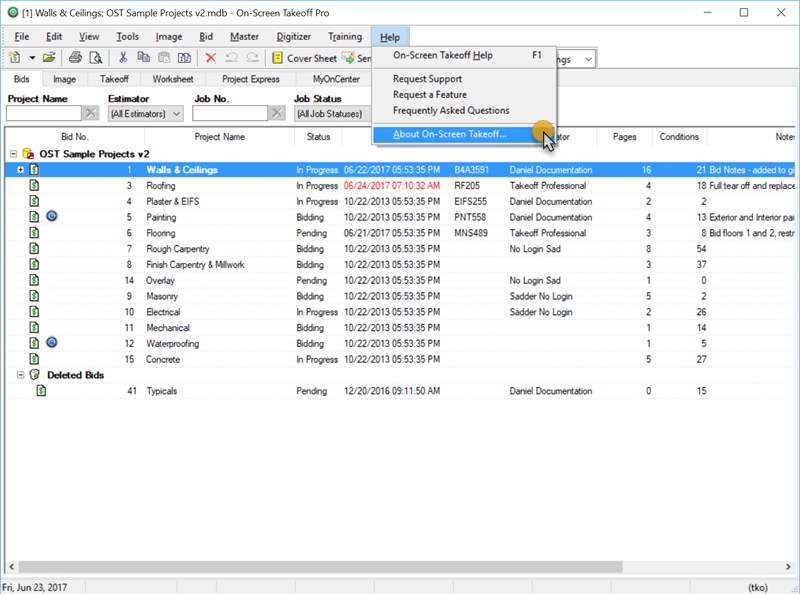The image size is (800, 594).
Task: Close the Help menu
Action: (x=390, y=37)
